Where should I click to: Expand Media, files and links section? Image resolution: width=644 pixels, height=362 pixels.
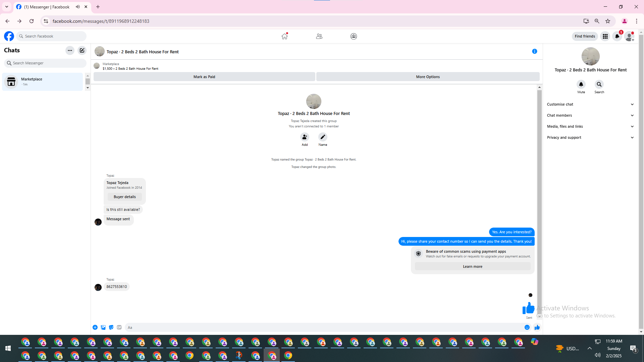coord(590,126)
